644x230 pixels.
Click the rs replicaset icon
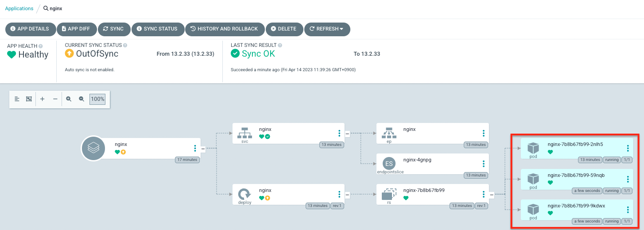click(389, 193)
